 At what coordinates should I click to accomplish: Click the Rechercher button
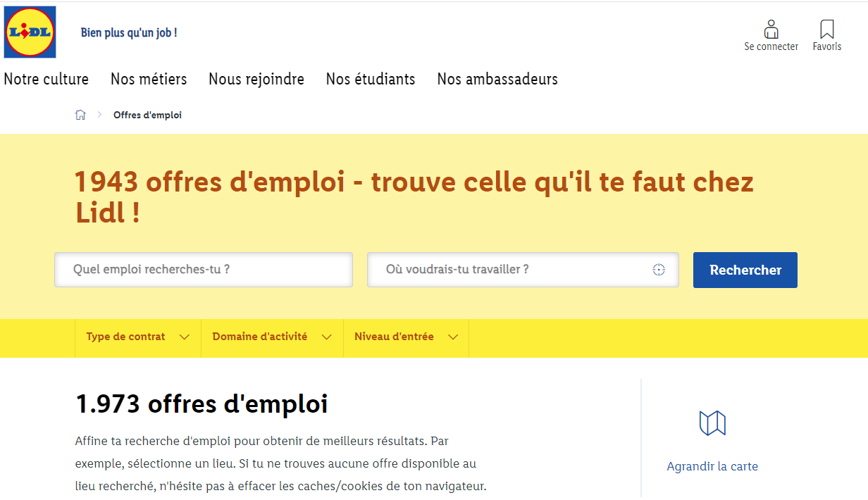(745, 270)
